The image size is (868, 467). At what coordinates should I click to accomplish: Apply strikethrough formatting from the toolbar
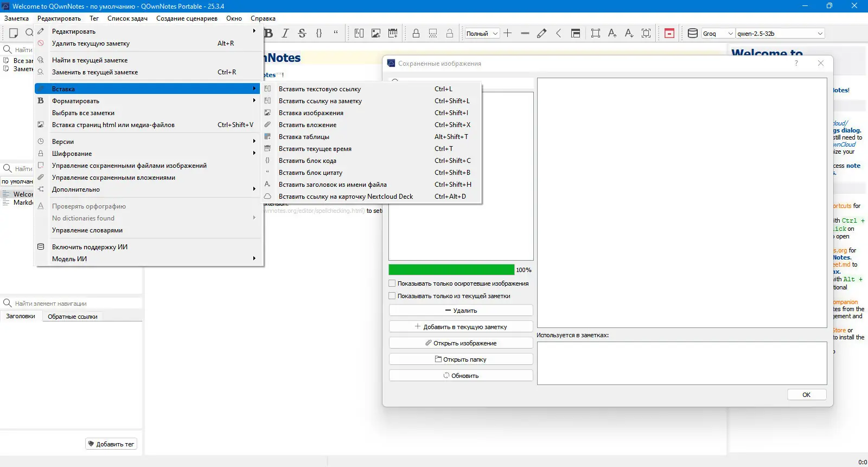pyautogui.click(x=302, y=33)
